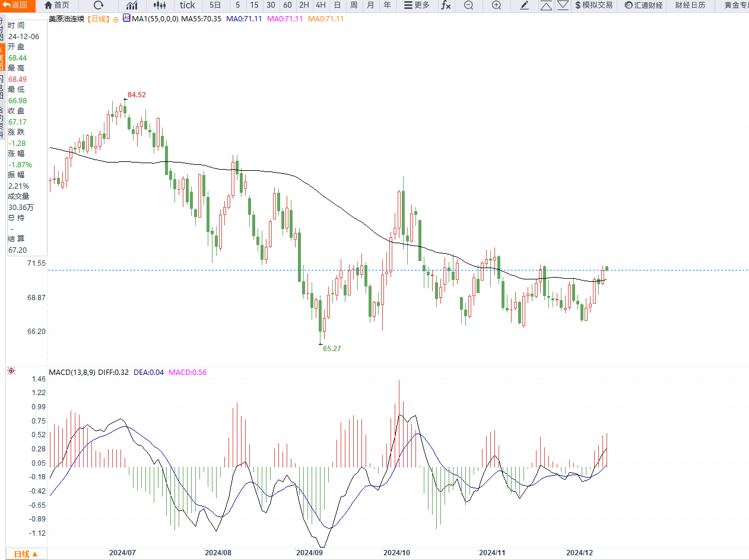Select the candlestick chart style icon
The width and height of the screenshot is (749, 560).
[x=160, y=5]
